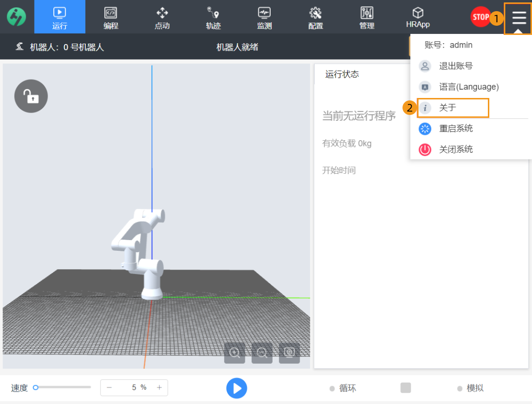Click zoom in magnifier in 3D view
The width and height of the screenshot is (532, 404).
pyautogui.click(x=235, y=353)
